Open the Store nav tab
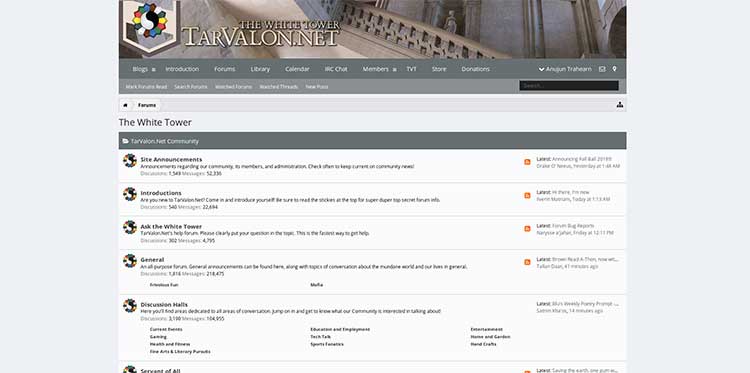This screenshot has height=373, width=750. [439, 69]
